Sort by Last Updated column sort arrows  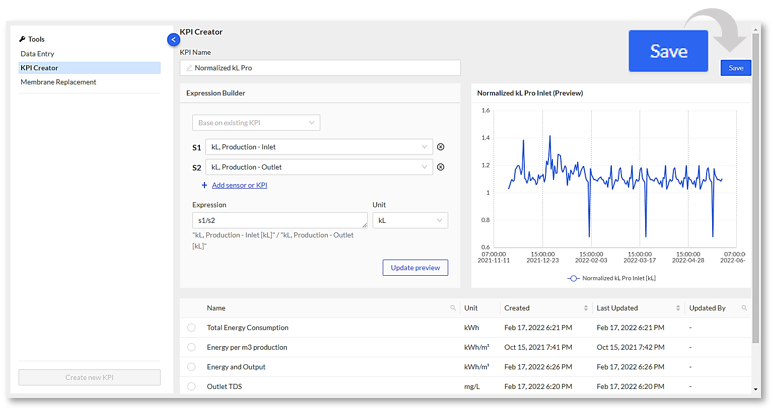(678, 308)
